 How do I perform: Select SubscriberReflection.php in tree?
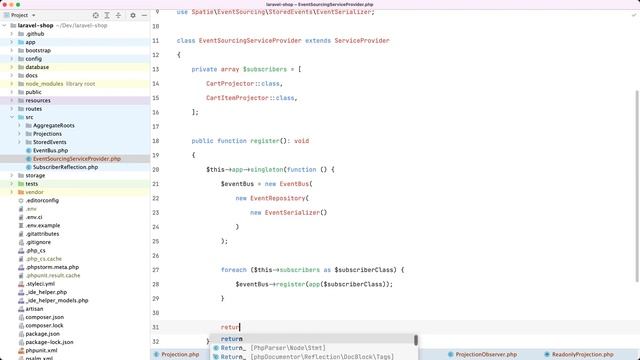65,167
